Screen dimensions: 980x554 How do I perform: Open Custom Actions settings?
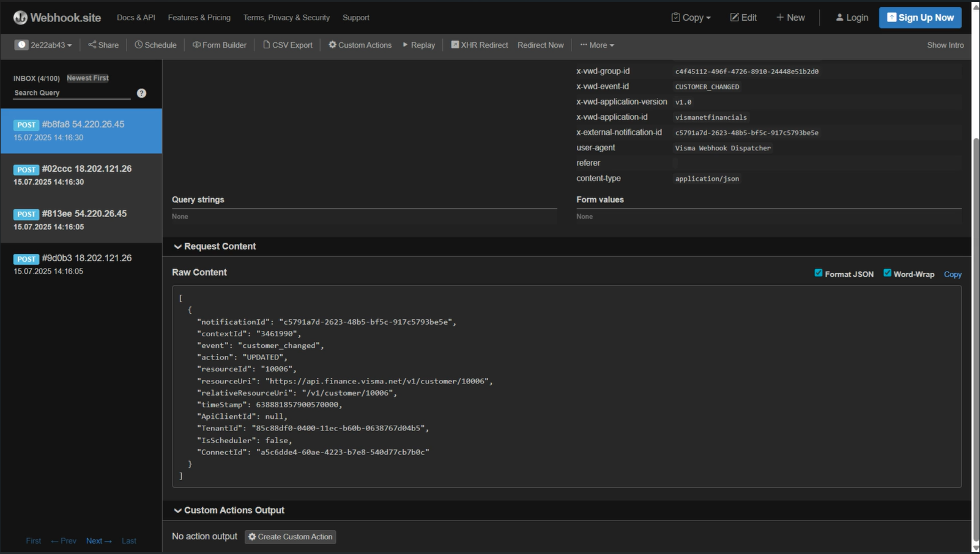click(360, 45)
